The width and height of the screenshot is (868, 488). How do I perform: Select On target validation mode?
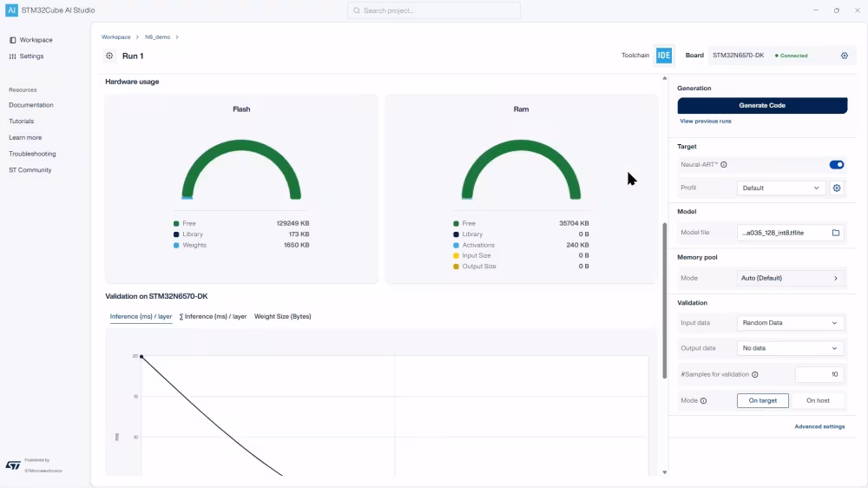pyautogui.click(x=762, y=400)
